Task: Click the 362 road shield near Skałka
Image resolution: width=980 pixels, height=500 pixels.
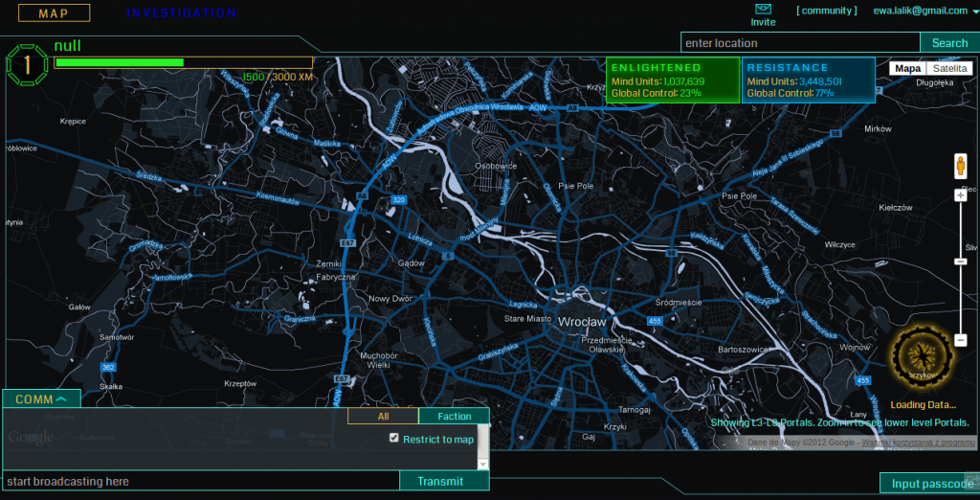Action: pos(108,367)
